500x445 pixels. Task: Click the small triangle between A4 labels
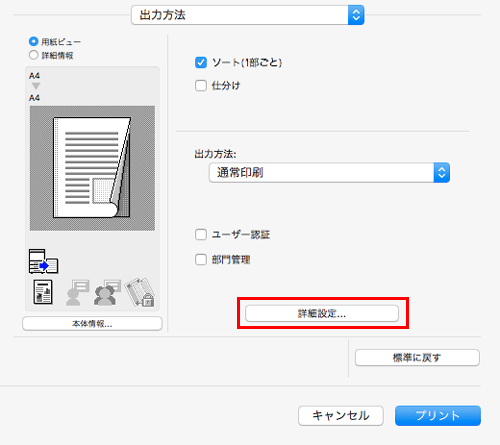point(36,86)
